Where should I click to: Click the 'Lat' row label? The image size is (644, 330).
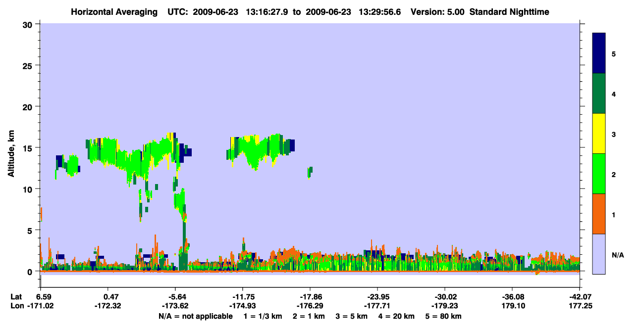pos(16,297)
